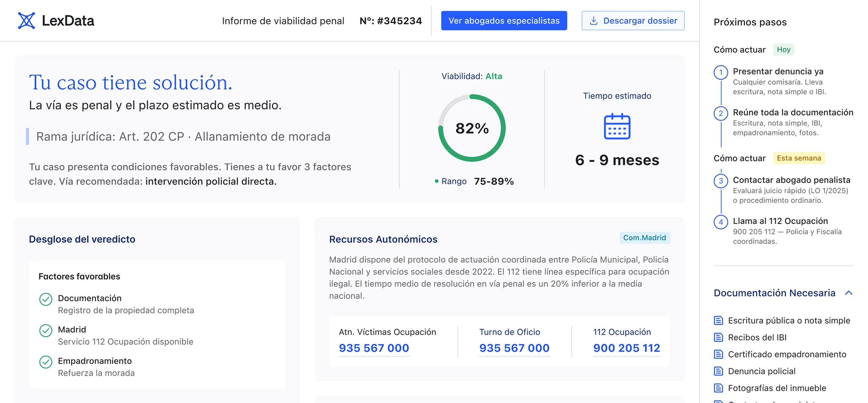Click document icon beside Denuncia policial

(718, 371)
